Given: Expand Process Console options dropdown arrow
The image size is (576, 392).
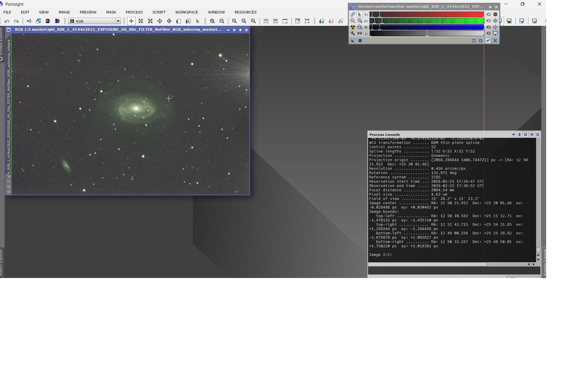Looking at the screenshot, I should coord(513,135).
